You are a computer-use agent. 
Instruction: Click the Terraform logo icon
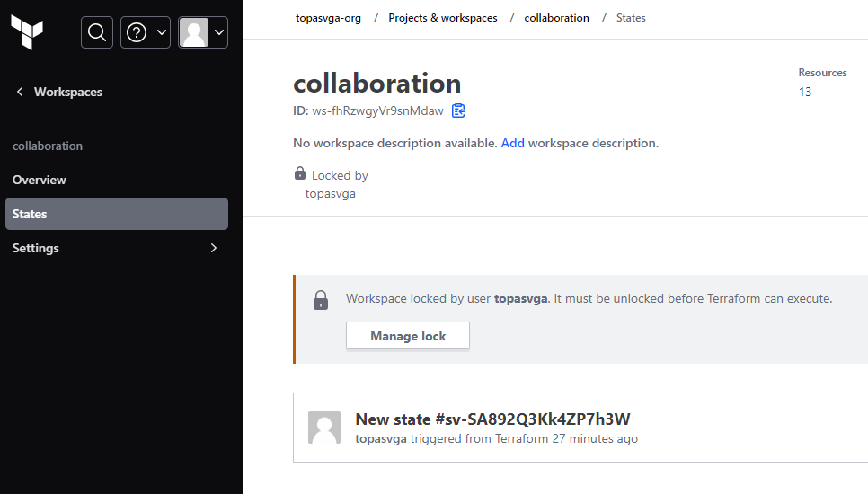click(x=27, y=32)
